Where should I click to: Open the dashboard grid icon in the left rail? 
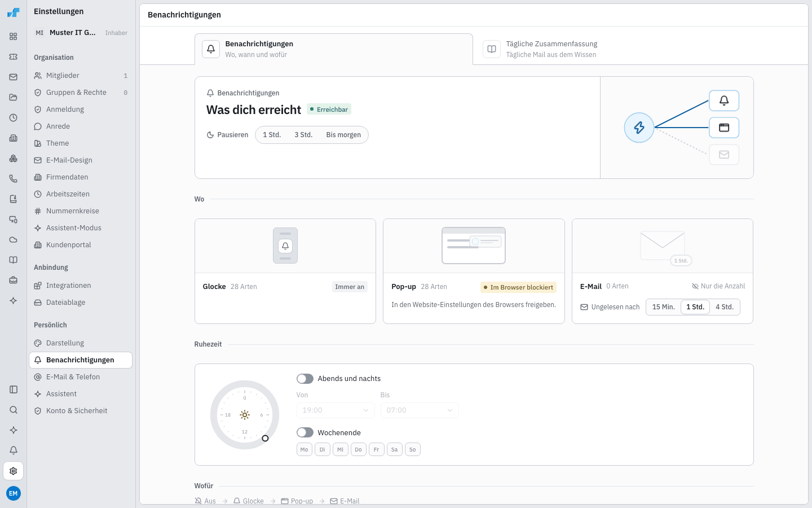[14, 37]
